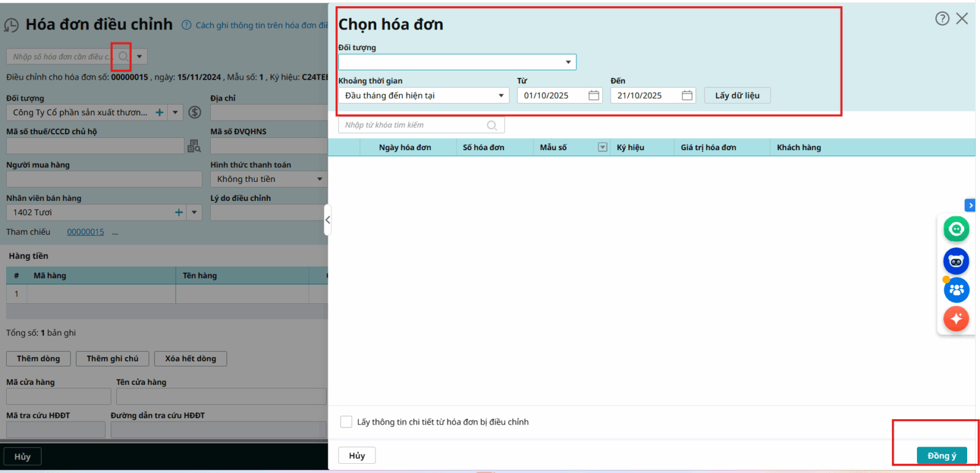The image size is (980, 473).
Task: Open the calendar picker for Đến date
Action: pos(687,96)
